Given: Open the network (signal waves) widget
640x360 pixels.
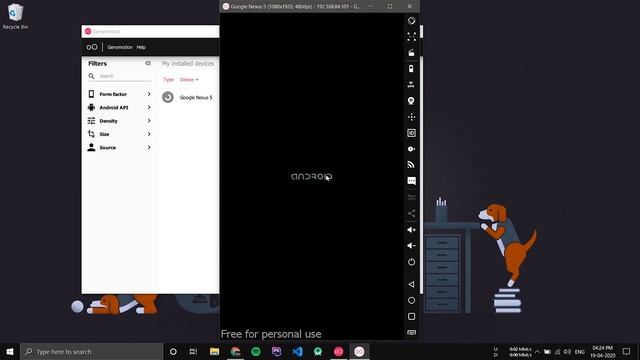Looking at the screenshot, I should (411, 165).
